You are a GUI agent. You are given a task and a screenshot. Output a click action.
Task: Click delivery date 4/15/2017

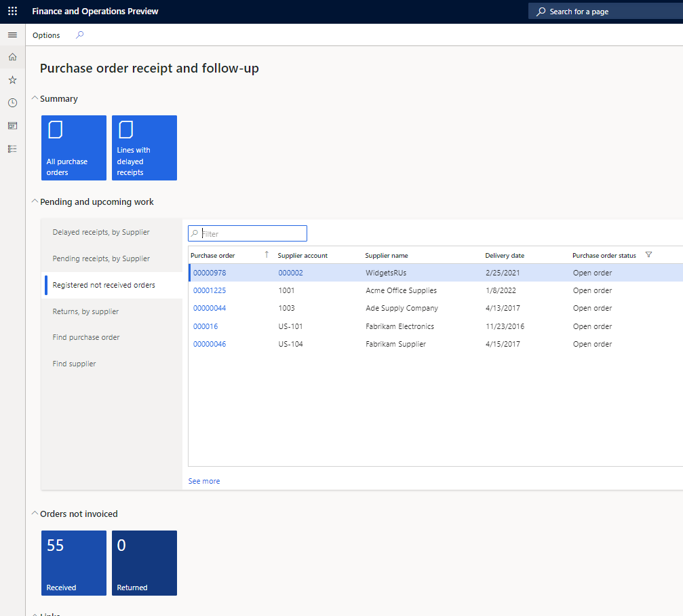503,344
